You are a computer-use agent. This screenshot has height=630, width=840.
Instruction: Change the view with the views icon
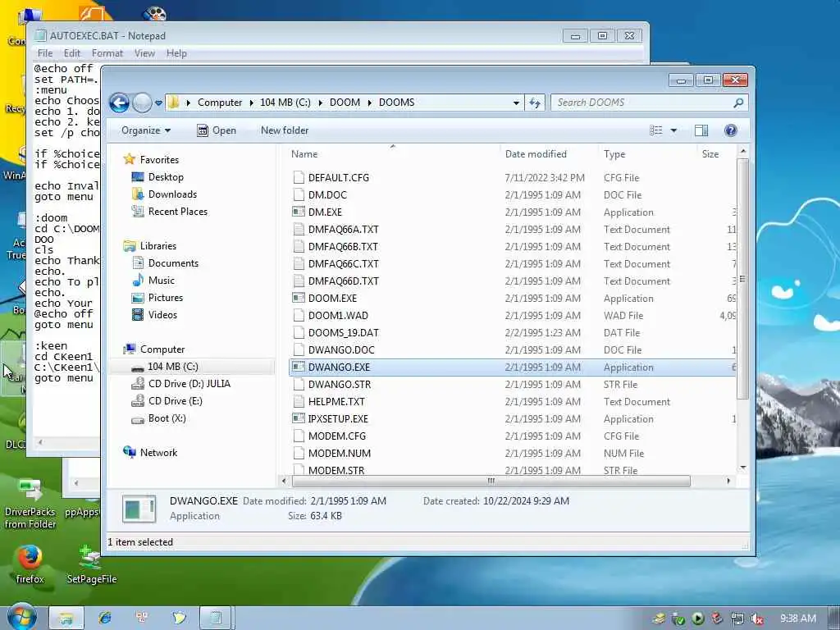tap(655, 130)
